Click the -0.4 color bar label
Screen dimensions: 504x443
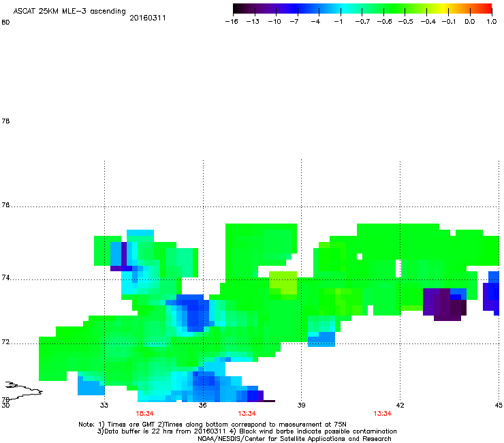point(428,22)
